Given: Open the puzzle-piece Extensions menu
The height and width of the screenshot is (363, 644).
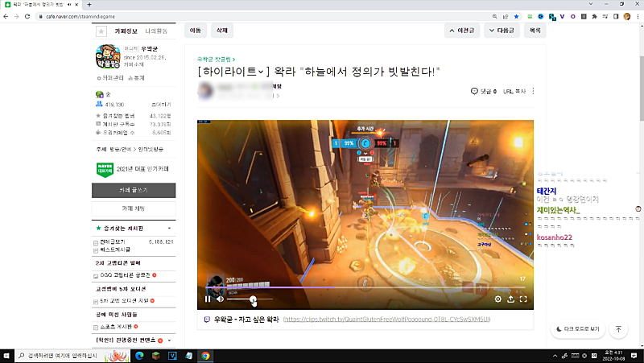Looking at the screenshot, I should (x=594, y=16).
